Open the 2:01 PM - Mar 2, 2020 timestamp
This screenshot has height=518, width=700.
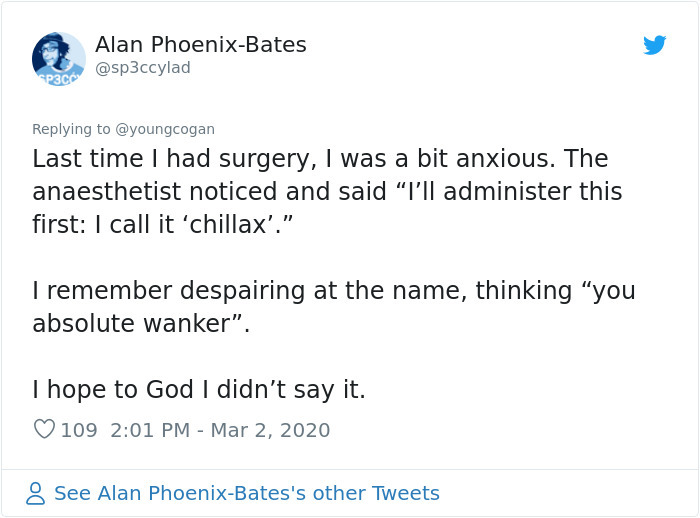(x=220, y=430)
